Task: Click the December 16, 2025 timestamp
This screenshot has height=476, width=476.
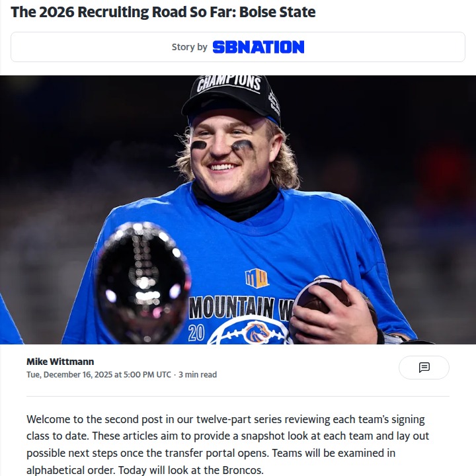Action: (x=99, y=374)
